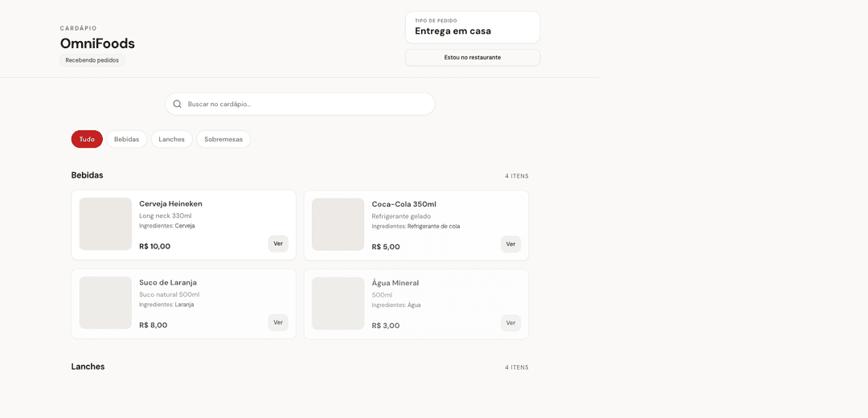Click the Cerveja Heineken image placeholder
The image size is (868, 418).
(106, 223)
